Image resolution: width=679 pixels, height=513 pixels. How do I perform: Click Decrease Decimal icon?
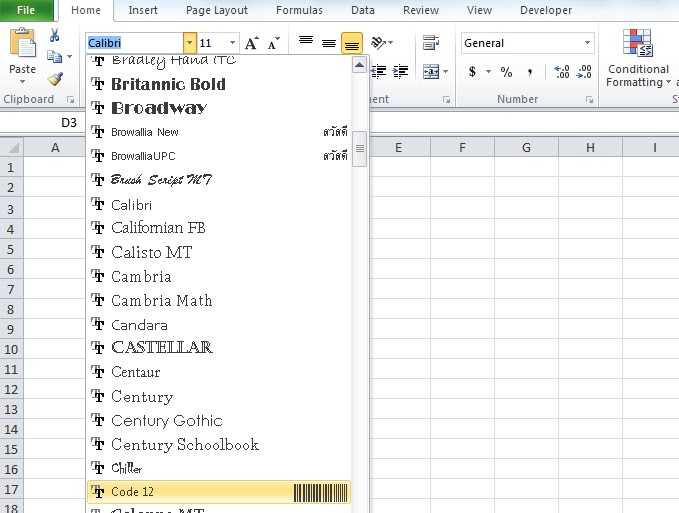coord(584,71)
